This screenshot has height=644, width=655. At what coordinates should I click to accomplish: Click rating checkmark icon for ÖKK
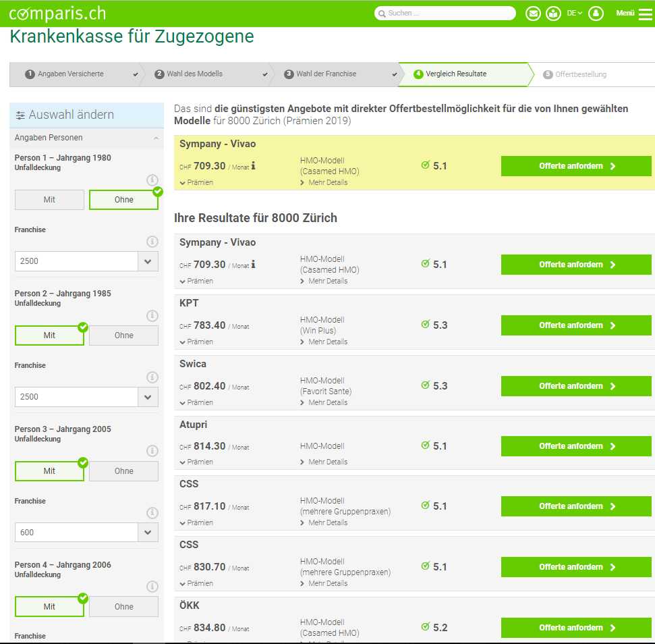point(425,626)
